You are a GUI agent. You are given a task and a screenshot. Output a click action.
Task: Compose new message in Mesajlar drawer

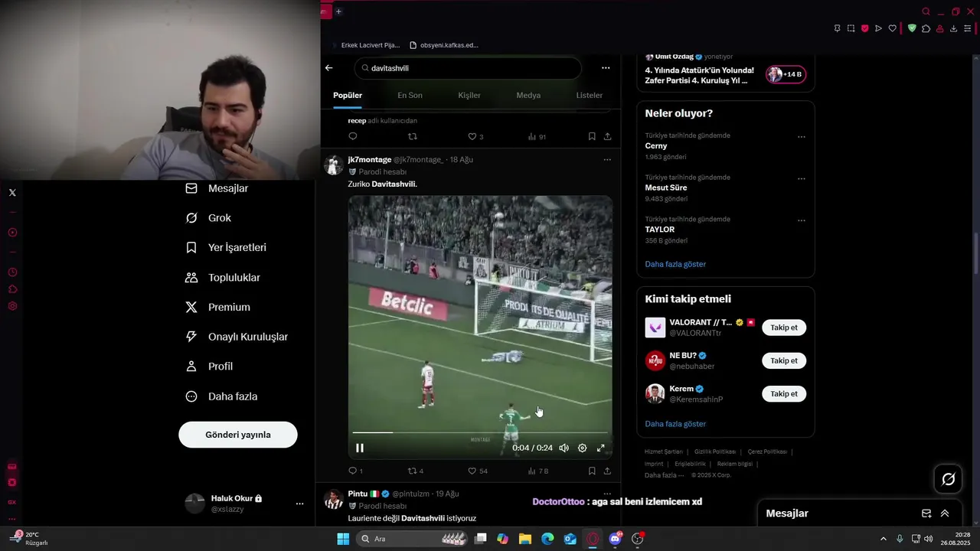[x=926, y=514]
